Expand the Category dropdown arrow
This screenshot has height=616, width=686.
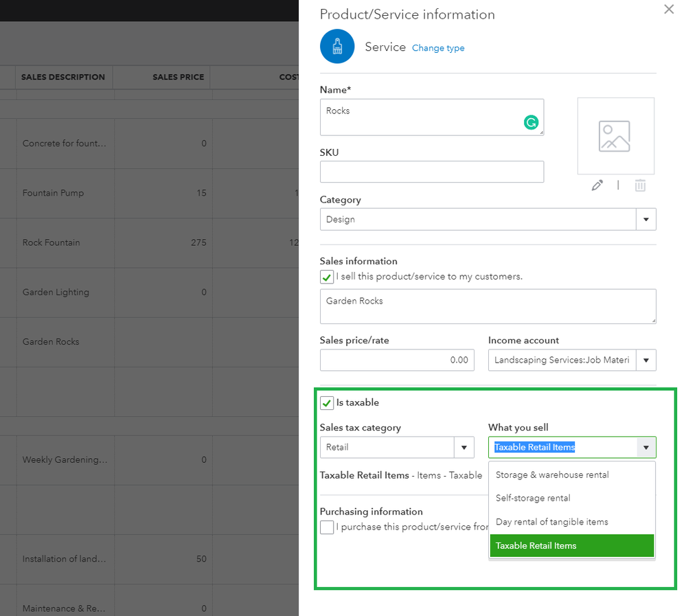[645, 220]
